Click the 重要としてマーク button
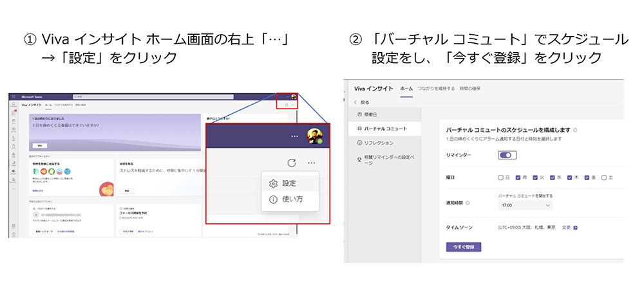The image size is (644, 290). 44,231
